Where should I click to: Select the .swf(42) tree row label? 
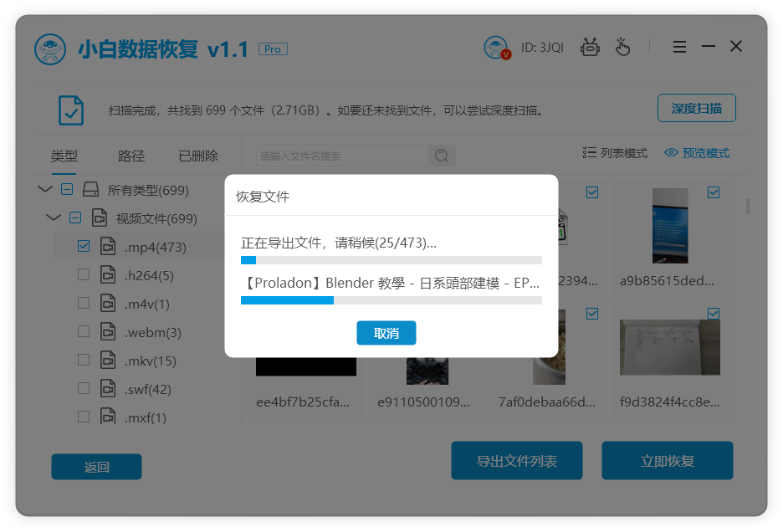tap(148, 389)
